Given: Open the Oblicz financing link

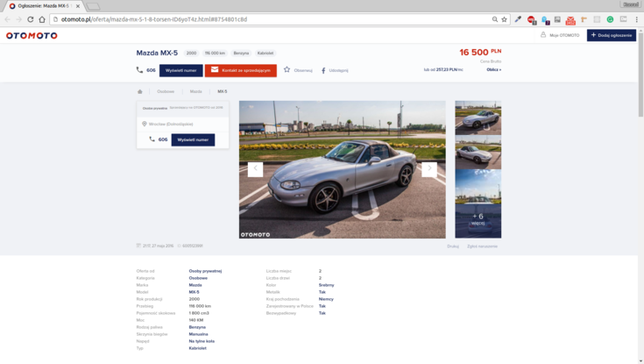Looking at the screenshot, I should (x=493, y=69).
